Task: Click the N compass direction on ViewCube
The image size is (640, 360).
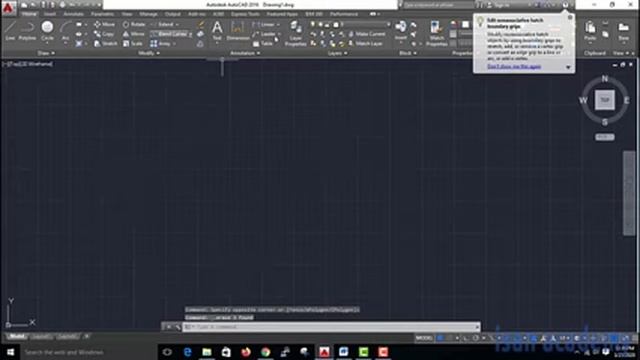Action: [x=604, y=79]
